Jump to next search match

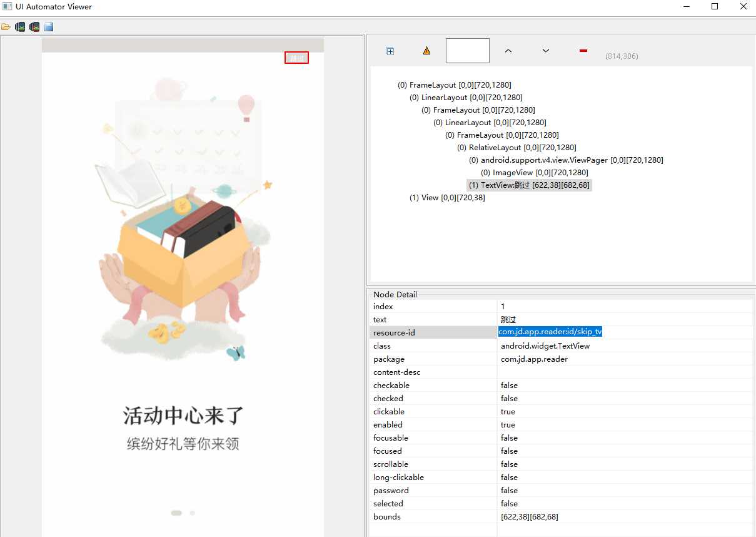pyautogui.click(x=545, y=51)
